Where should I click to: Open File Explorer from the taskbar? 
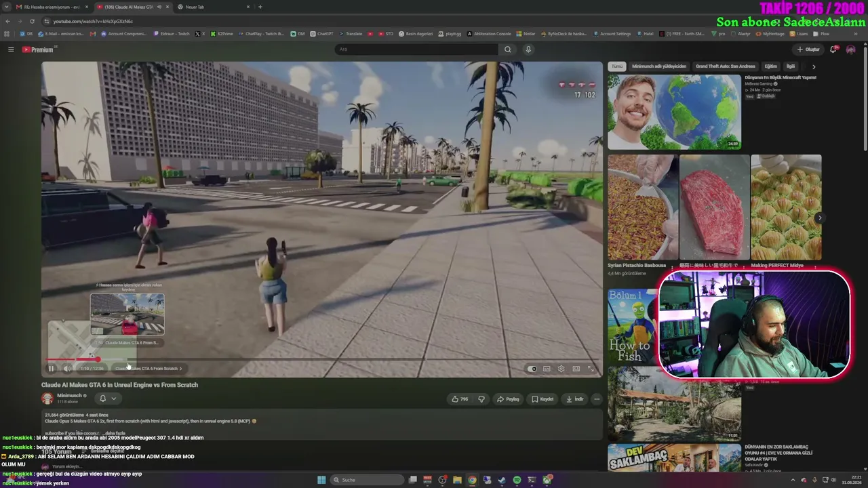[457, 480]
